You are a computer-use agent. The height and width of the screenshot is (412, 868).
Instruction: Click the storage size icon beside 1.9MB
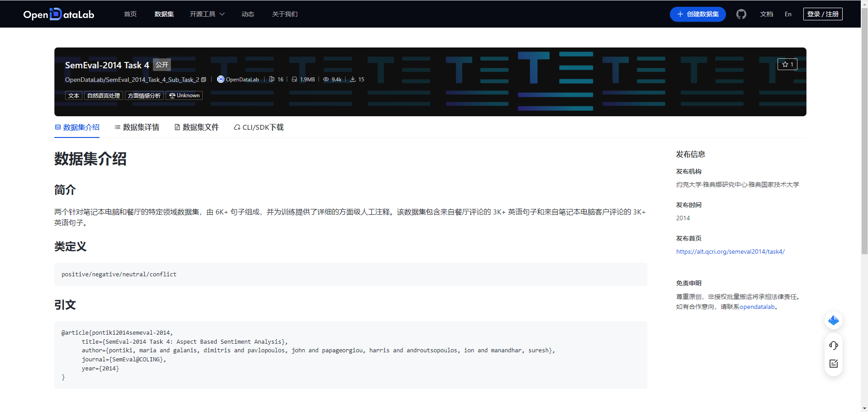point(294,79)
